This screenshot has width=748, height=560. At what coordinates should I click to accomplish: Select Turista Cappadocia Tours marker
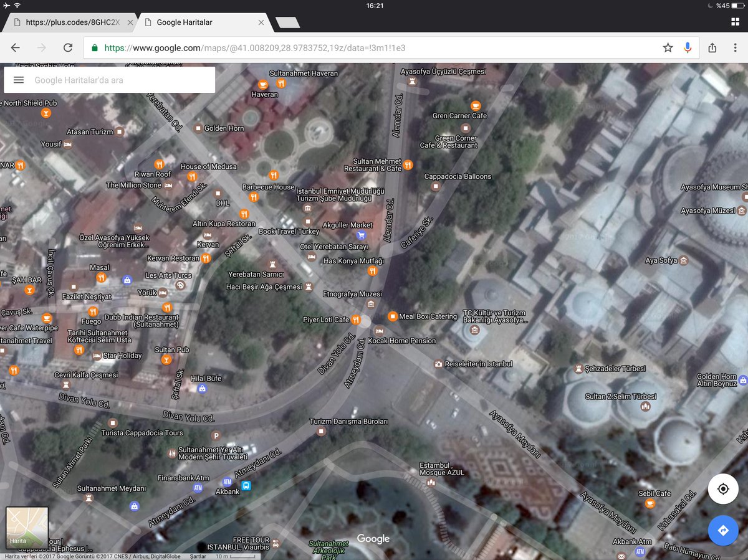(113, 423)
